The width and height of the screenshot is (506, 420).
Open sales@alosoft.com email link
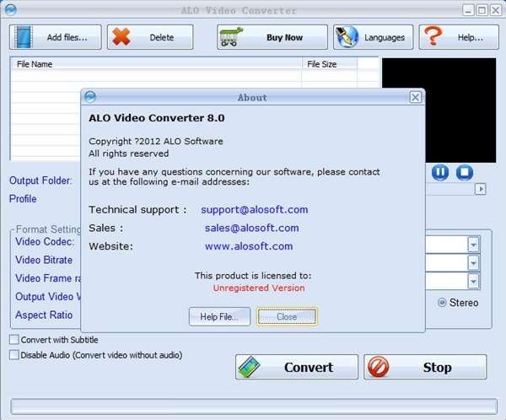point(251,228)
